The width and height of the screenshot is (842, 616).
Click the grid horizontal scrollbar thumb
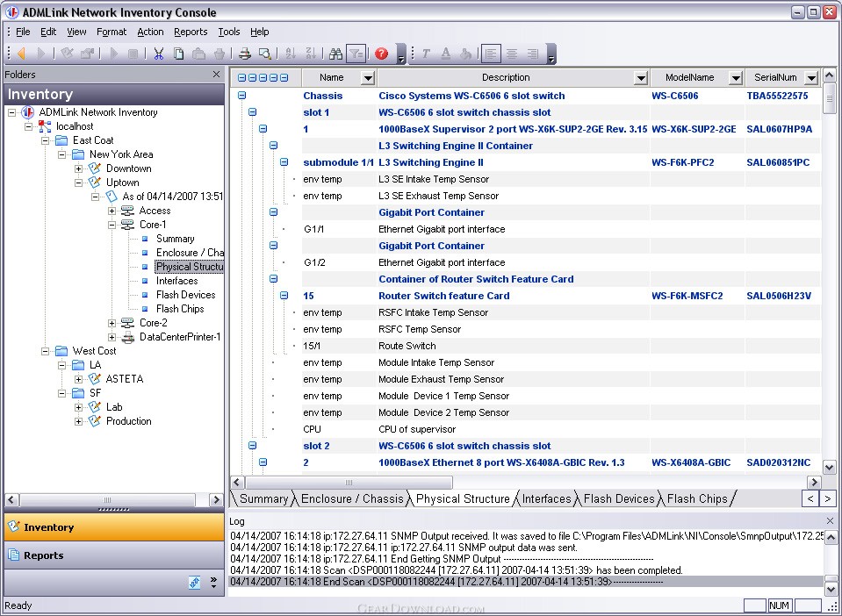tap(349, 482)
